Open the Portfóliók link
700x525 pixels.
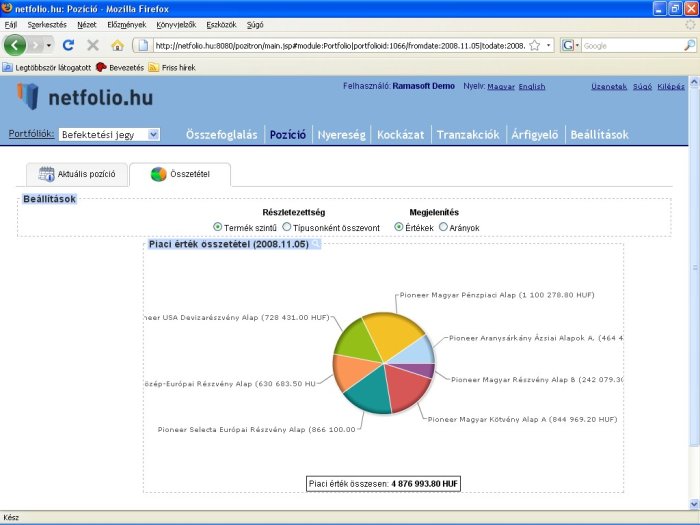click(x=31, y=133)
